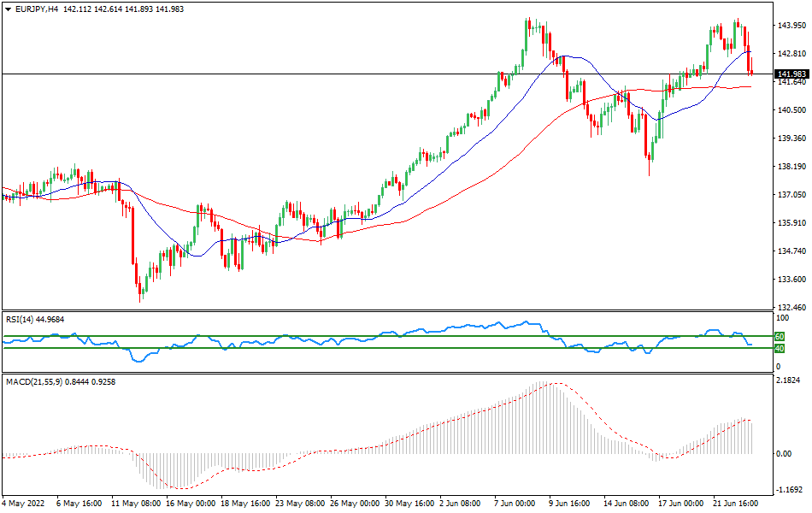Viewport: 812px width, 513px height.
Task: Click the 140.500 price axis label
Action: 791,110
